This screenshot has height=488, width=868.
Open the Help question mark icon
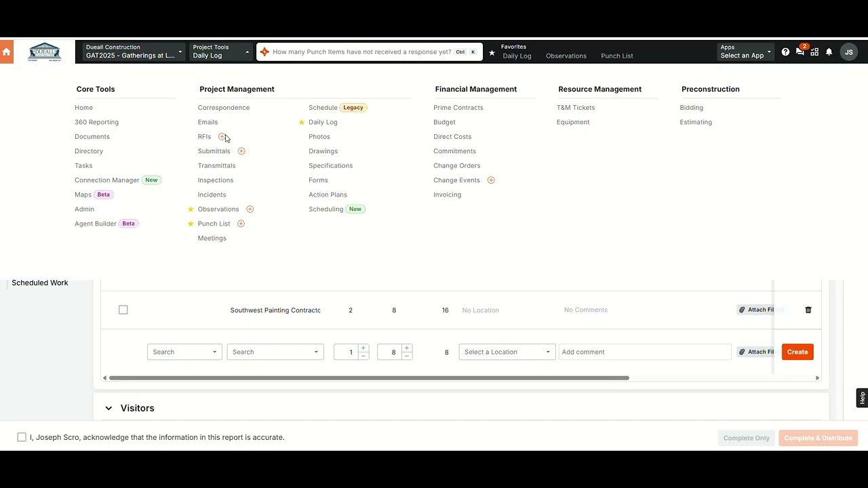coord(785,52)
